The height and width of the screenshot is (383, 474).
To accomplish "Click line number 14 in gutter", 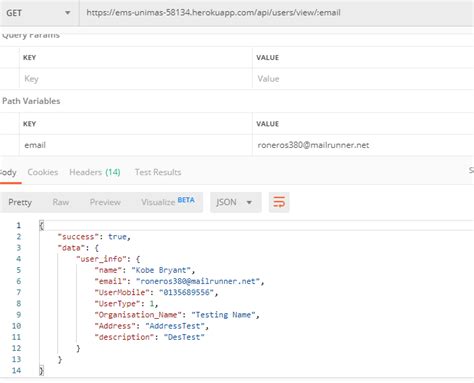I will click(16, 370).
